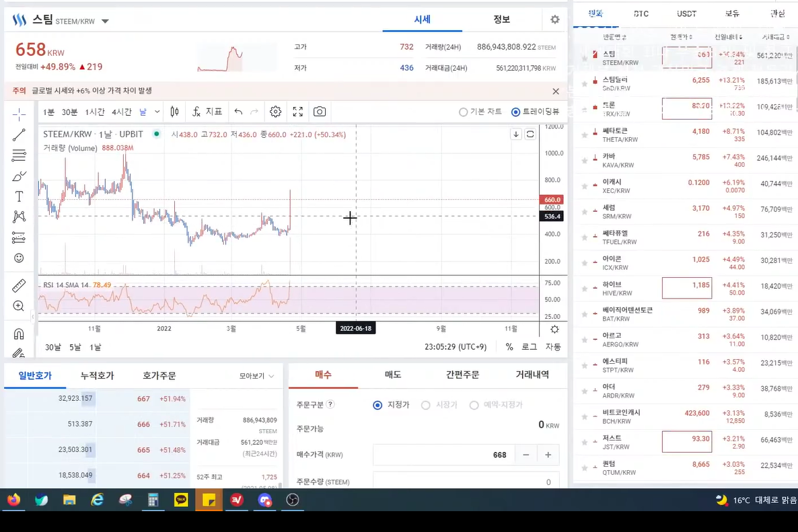Decrease buy price with minus button
Screen dimensions: 798x532
(x=526, y=455)
